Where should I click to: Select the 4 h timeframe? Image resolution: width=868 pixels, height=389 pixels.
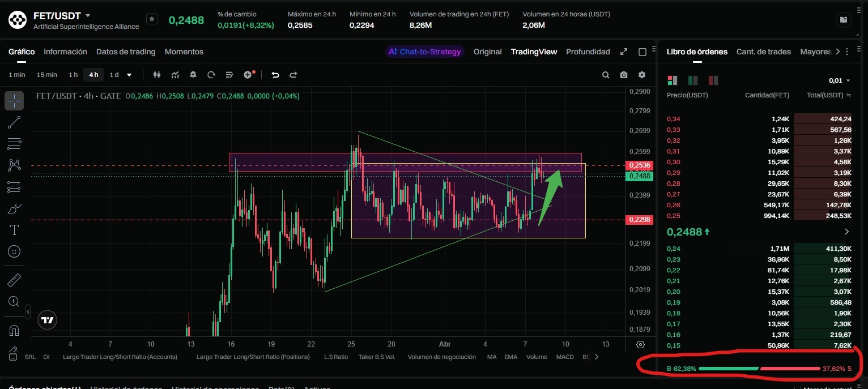point(93,75)
